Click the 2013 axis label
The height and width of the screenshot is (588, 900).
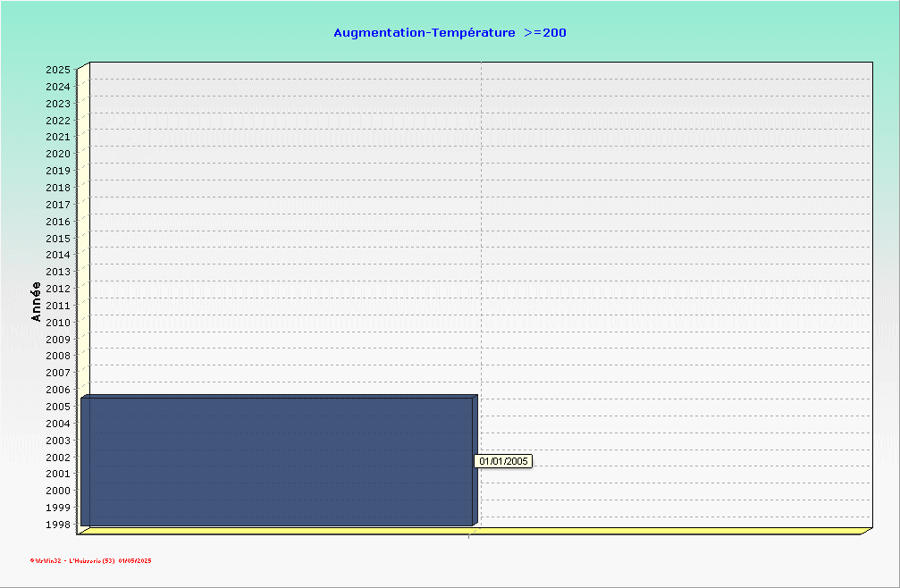tap(58, 272)
